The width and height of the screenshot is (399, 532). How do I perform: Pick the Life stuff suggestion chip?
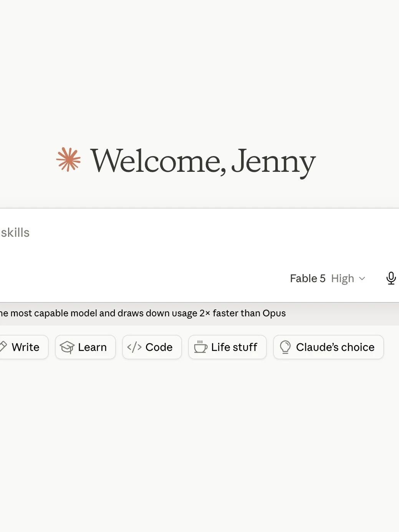[227, 347]
